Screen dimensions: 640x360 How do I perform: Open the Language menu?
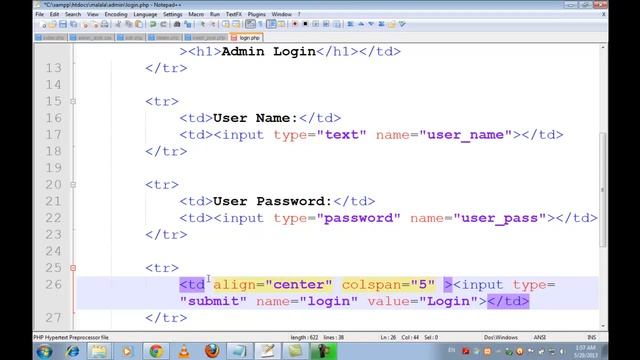(145, 14)
